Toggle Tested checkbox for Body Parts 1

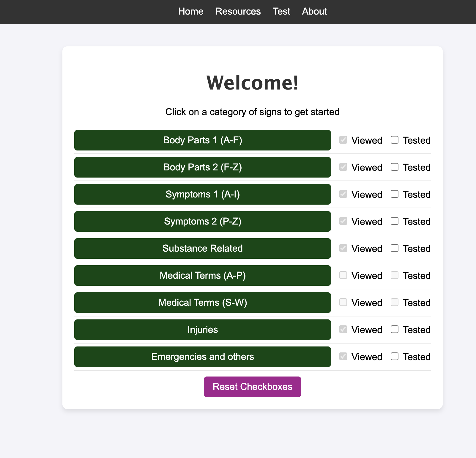(395, 140)
